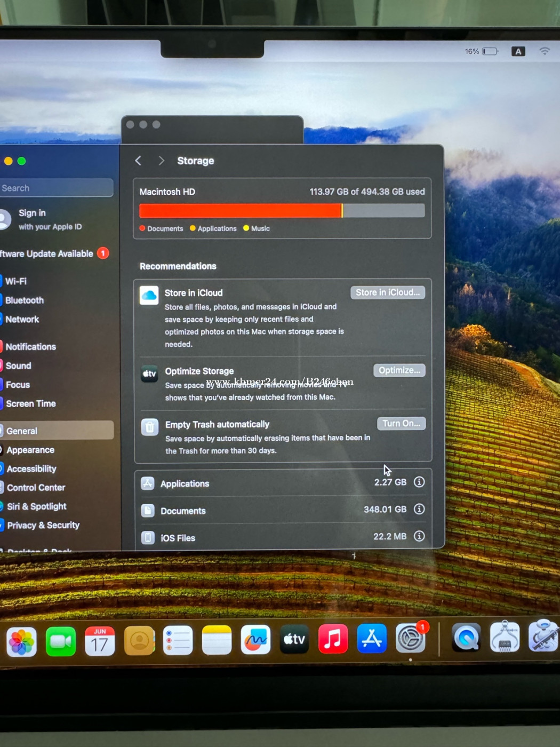This screenshot has height=747, width=560.
Task: Open Software Update Available in sidebar
Action: tap(54, 253)
